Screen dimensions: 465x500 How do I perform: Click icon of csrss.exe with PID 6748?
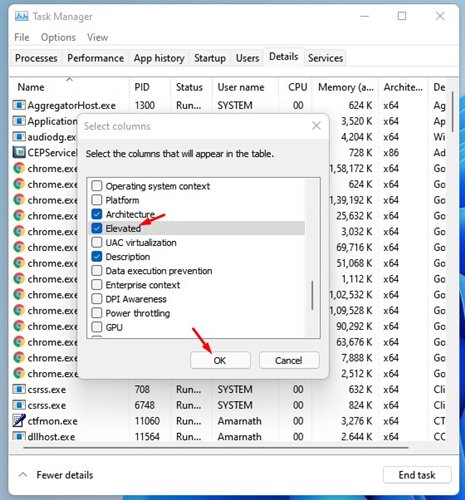[x=19, y=405]
